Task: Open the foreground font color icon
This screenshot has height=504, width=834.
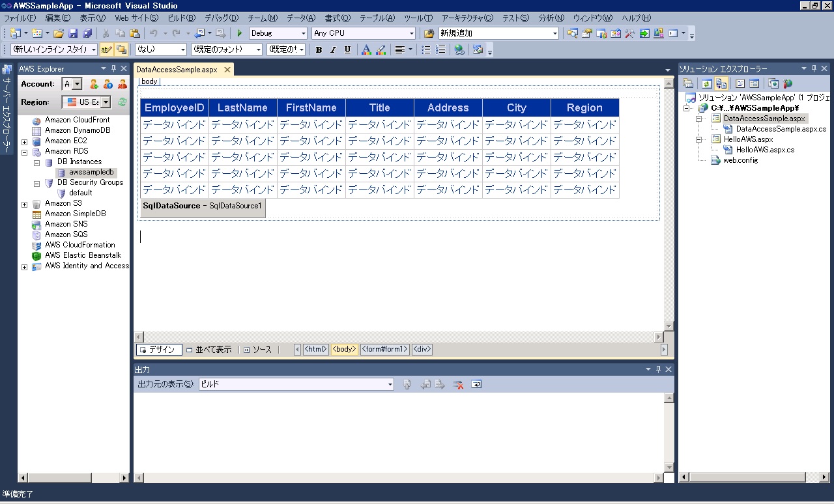Action: click(366, 49)
